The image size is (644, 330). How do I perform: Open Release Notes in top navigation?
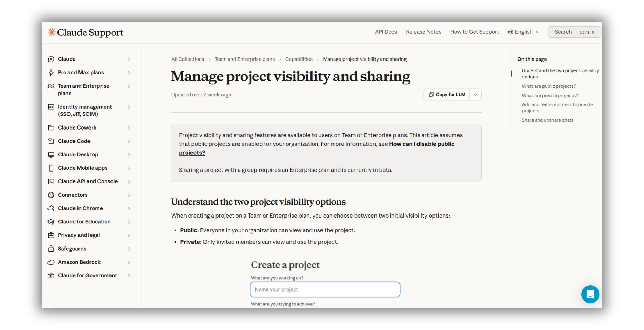423,32
